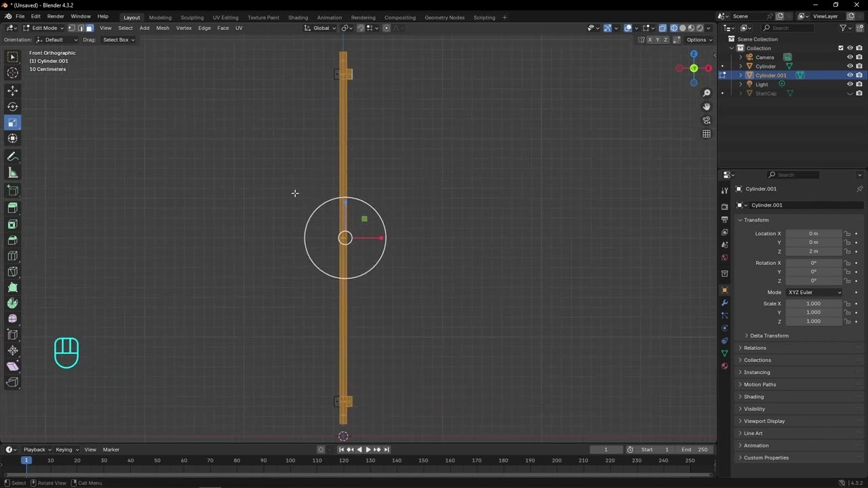Open the rotation Mode XYZ Euler dropdown
The height and width of the screenshot is (488, 868).
(x=814, y=292)
